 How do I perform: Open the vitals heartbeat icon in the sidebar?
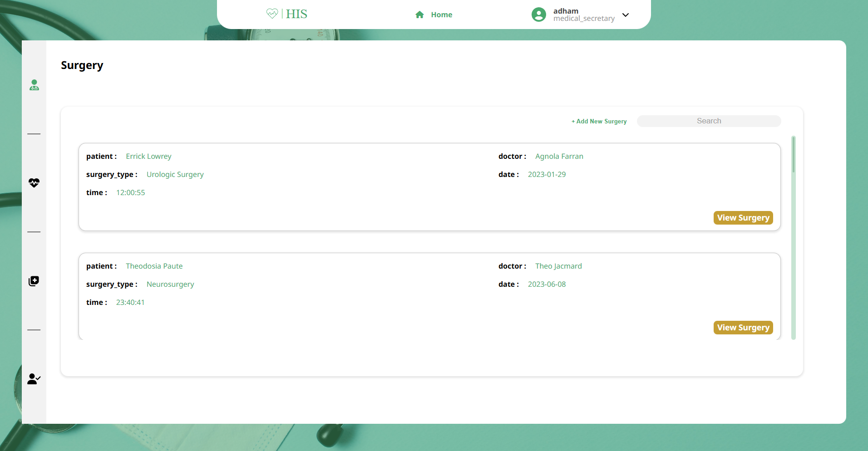tap(34, 183)
